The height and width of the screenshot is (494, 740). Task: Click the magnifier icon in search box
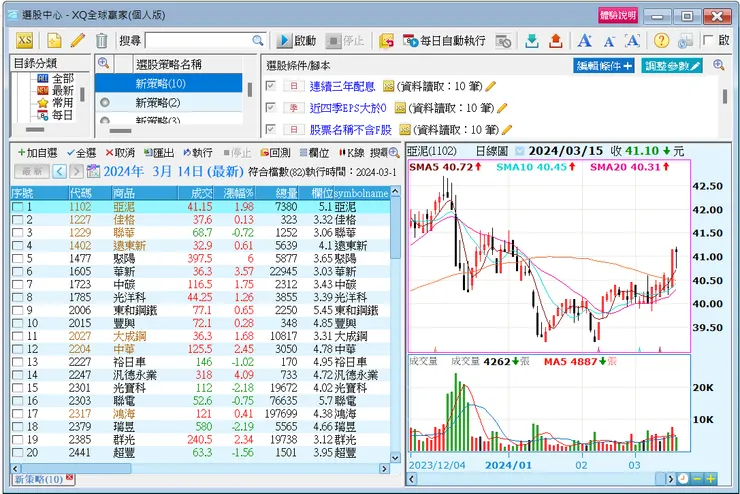click(x=258, y=41)
